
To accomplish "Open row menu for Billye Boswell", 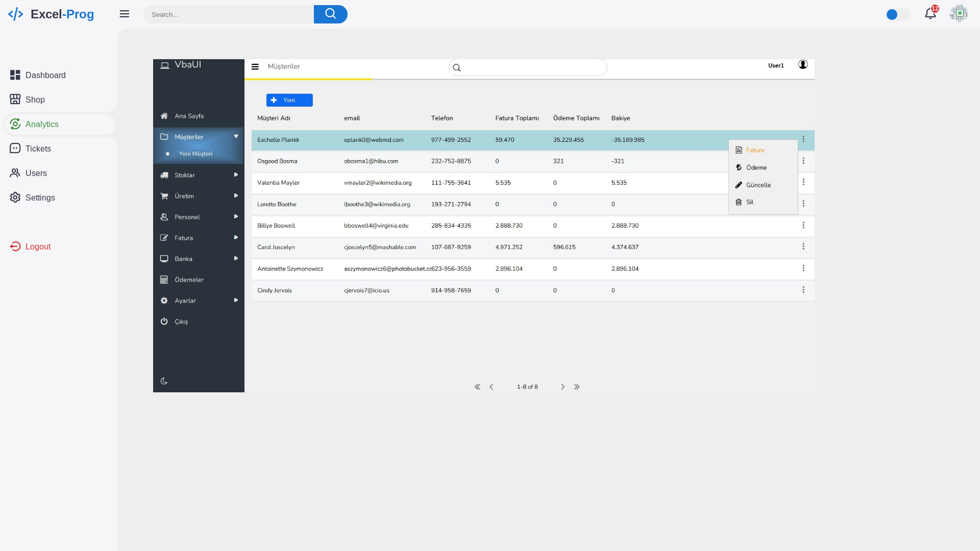I will point(803,225).
